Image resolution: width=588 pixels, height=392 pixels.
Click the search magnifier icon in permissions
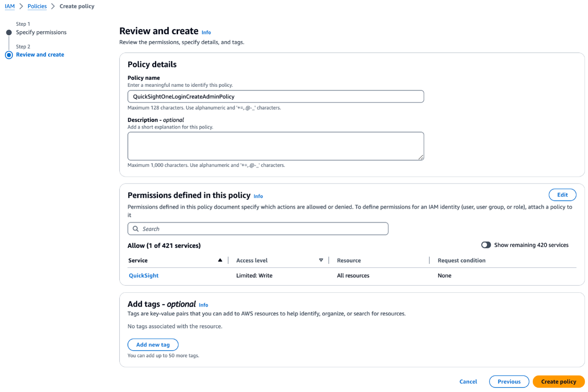tap(136, 229)
